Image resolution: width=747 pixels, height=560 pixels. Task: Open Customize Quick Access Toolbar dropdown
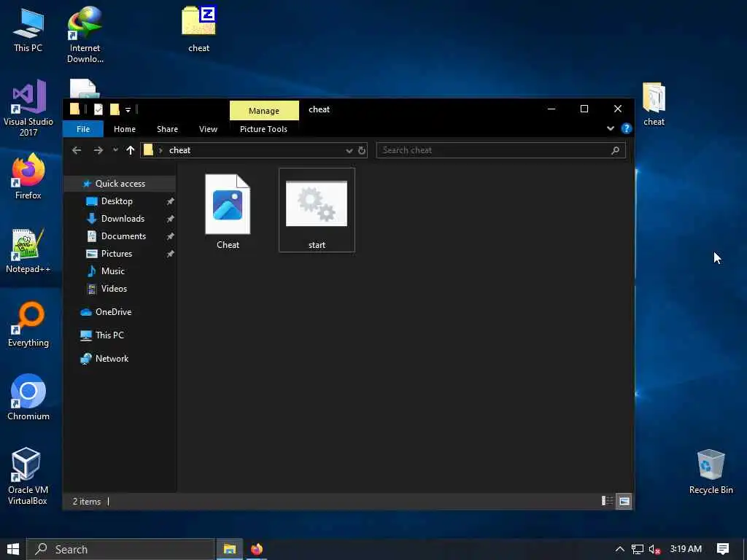[x=128, y=110]
